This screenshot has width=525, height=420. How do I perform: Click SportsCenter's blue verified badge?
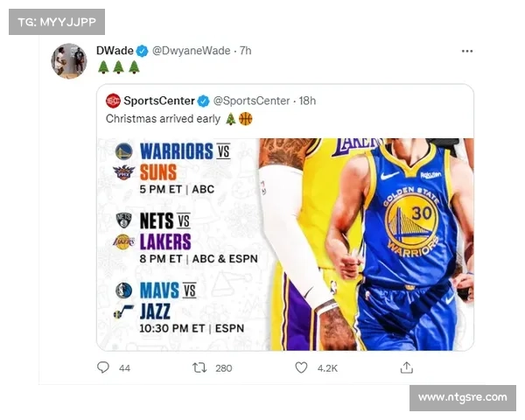(x=204, y=101)
